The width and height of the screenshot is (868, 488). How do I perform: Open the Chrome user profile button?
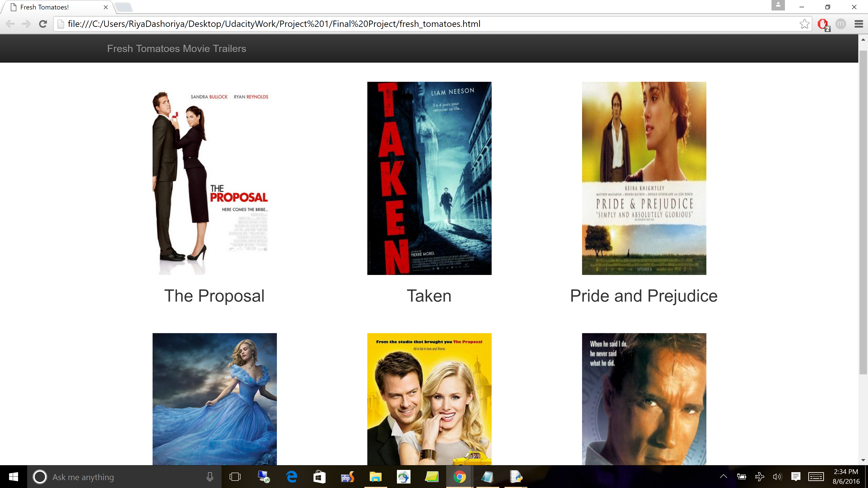(x=778, y=5)
